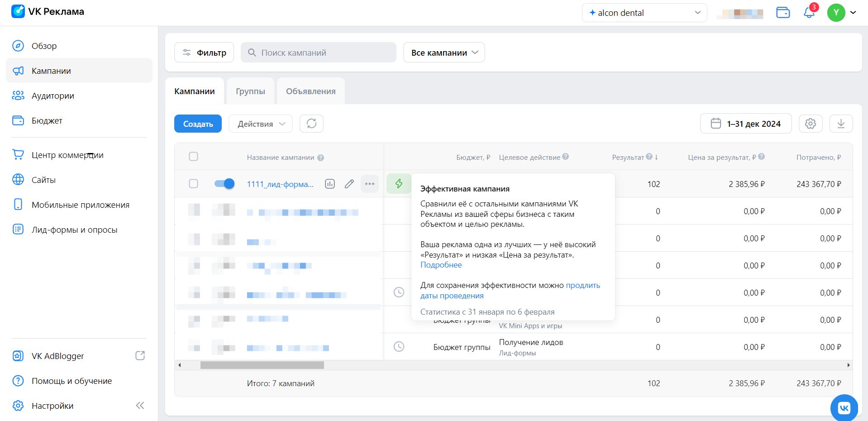Open notifications bell with 3 badge
Image resolution: width=868 pixels, height=421 pixels.
(x=809, y=13)
